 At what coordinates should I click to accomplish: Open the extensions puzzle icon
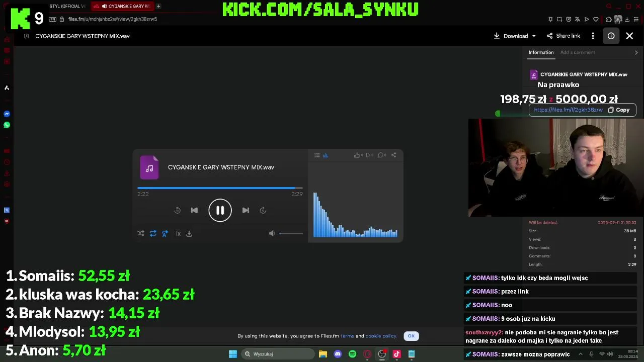tap(609, 19)
